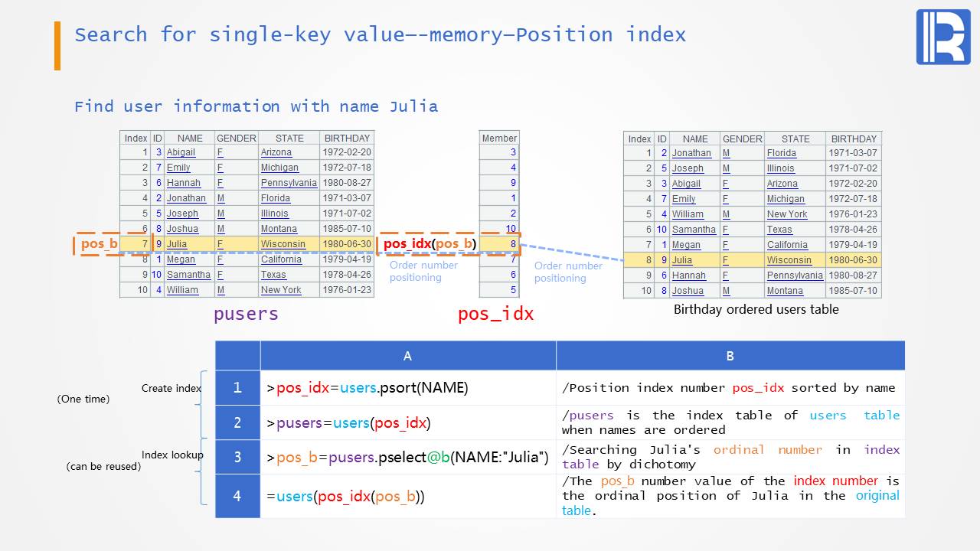
Task: Click the R logo in top-right corner
Action: pos(942,37)
